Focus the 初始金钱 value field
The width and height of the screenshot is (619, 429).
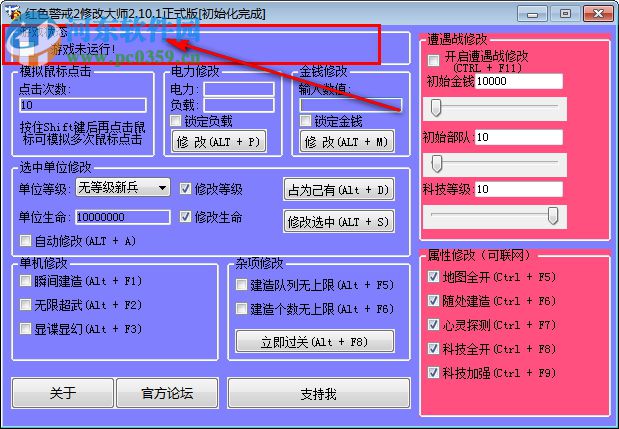[519, 81]
